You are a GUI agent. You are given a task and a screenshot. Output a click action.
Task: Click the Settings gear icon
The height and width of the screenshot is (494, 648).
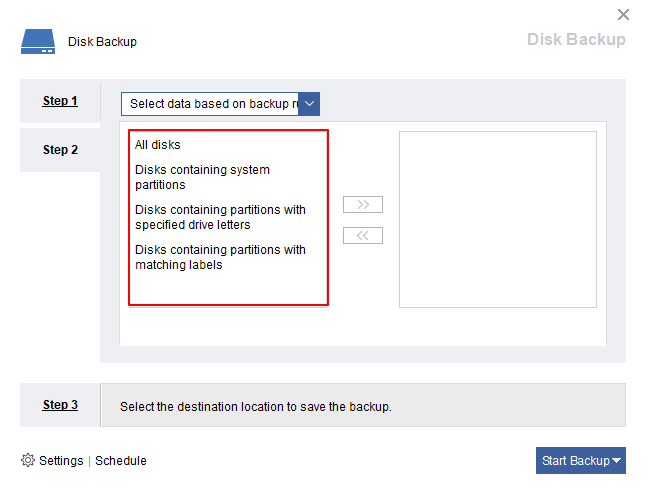28,461
